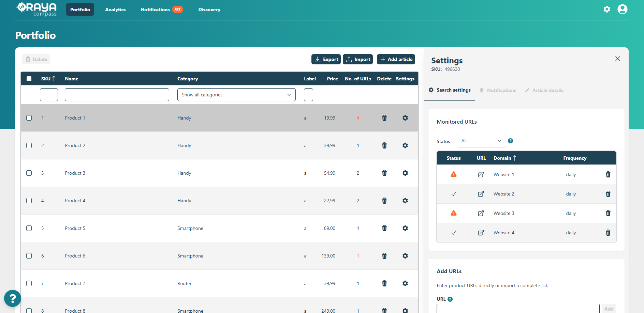Delete Product 5 from the portfolio
This screenshot has height=313, width=644.
click(x=384, y=228)
